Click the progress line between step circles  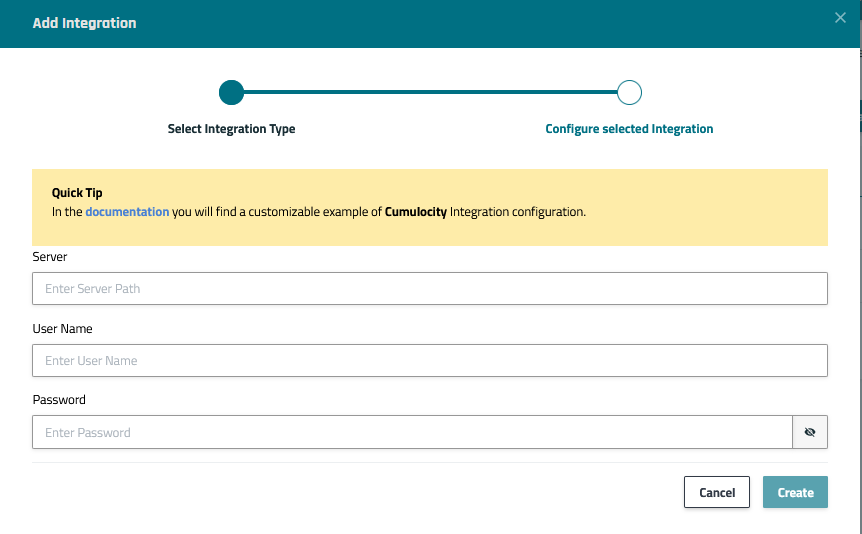[430, 93]
